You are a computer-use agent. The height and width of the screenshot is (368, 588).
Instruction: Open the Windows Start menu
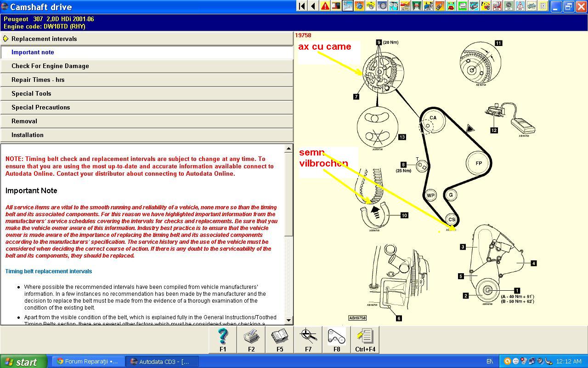coord(23,362)
